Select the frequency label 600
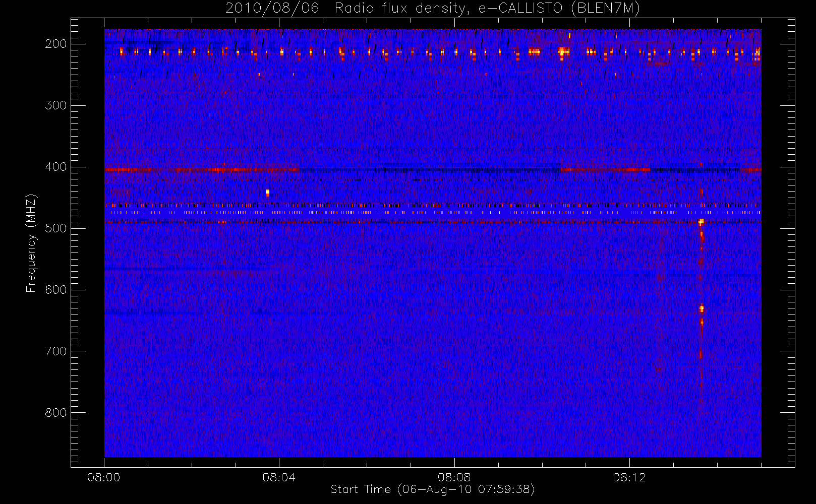 [55, 290]
